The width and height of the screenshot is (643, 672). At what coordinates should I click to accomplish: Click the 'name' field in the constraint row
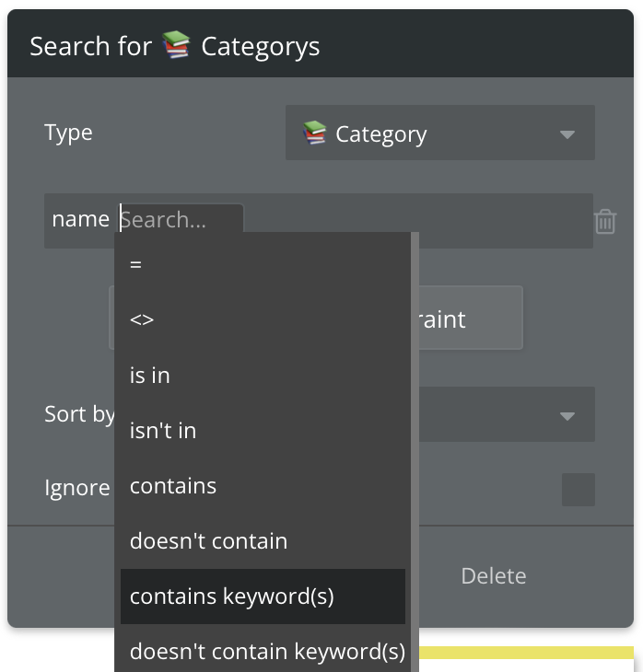tap(80, 219)
